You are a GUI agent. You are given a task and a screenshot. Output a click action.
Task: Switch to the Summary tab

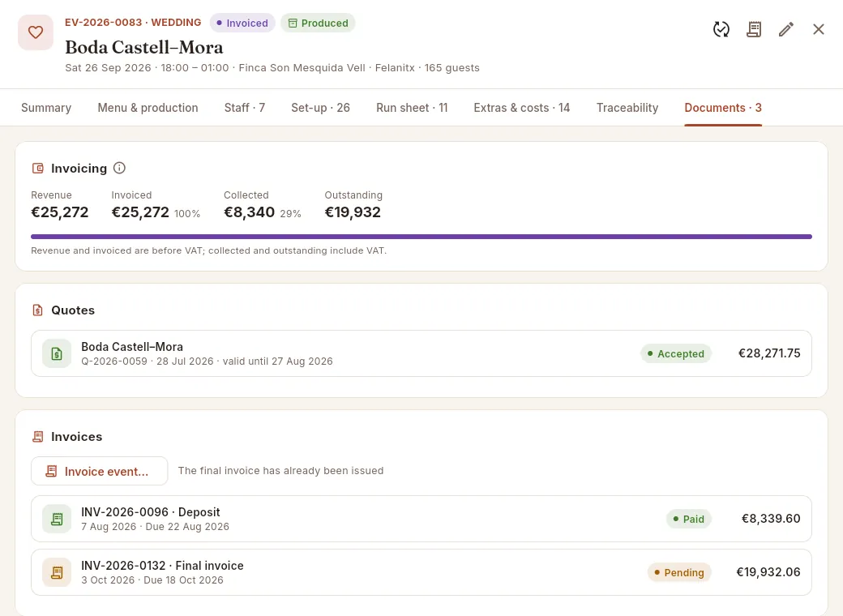pos(46,108)
